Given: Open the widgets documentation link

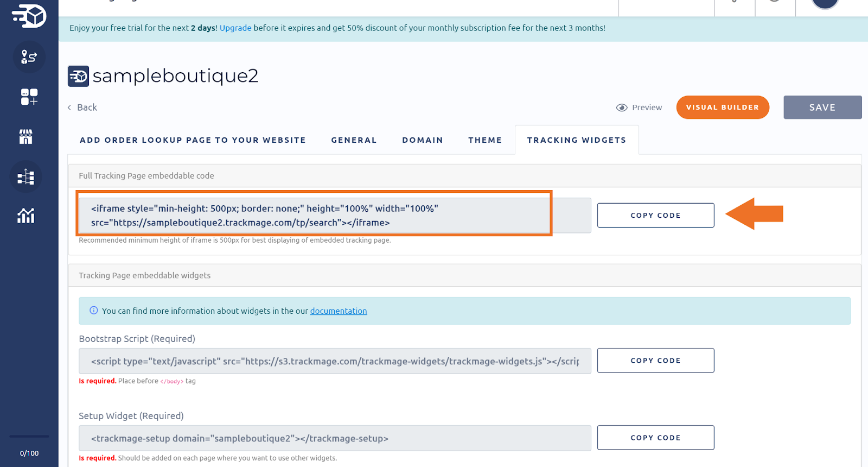Looking at the screenshot, I should (339, 311).
